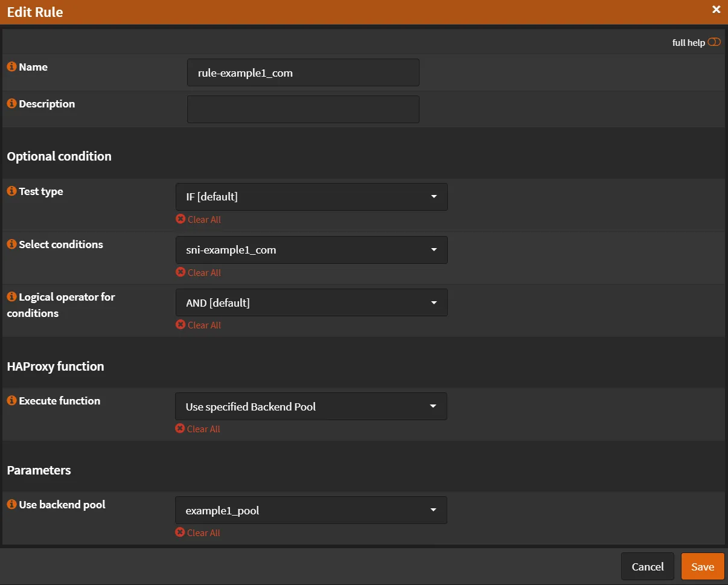Expand the Execute function dropdown

point(311,406)
